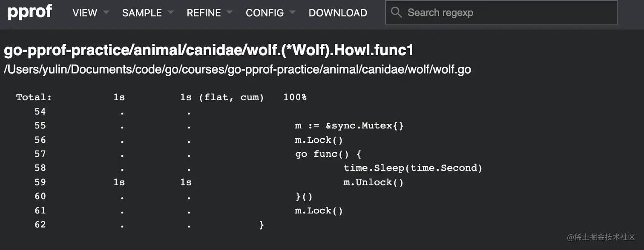
Task: Expand the REFINE dropdown arrow
Action: pyautogui.click(x=230, y=13)
